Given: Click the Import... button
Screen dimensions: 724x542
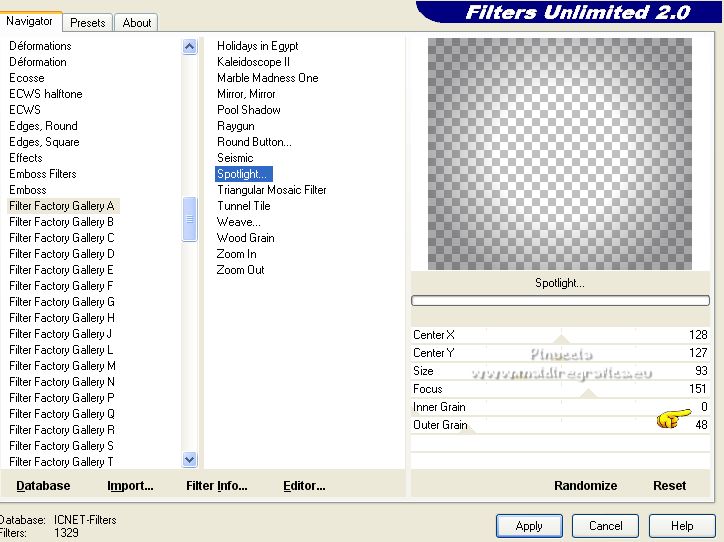Looking at the screenshot, I should [130, 486].
